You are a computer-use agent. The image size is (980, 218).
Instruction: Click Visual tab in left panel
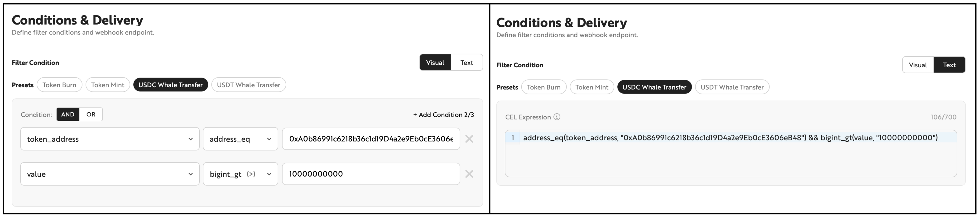pos(435,63)
